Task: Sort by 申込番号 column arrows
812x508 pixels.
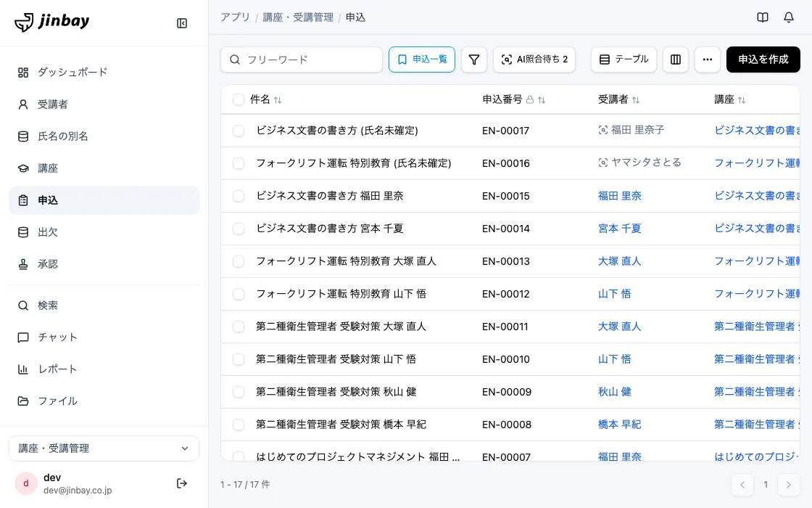Action: coord(542,100)
